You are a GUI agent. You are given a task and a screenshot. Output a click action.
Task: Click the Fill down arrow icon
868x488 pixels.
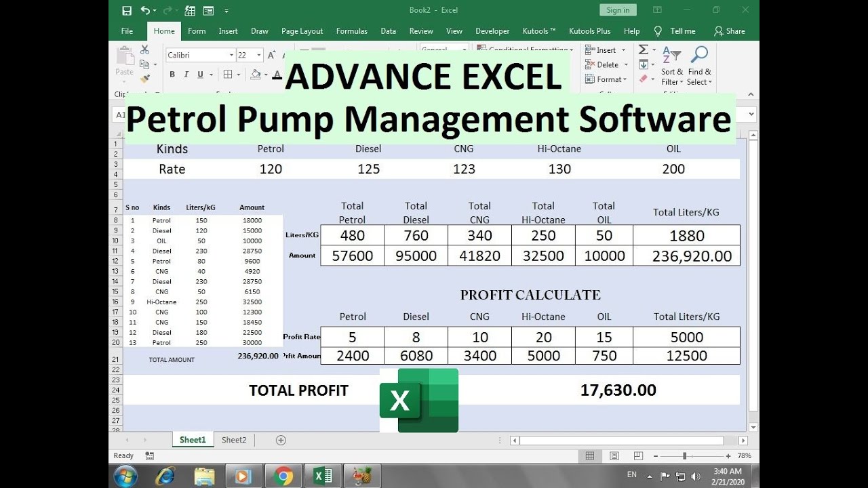tap(643, 64)
